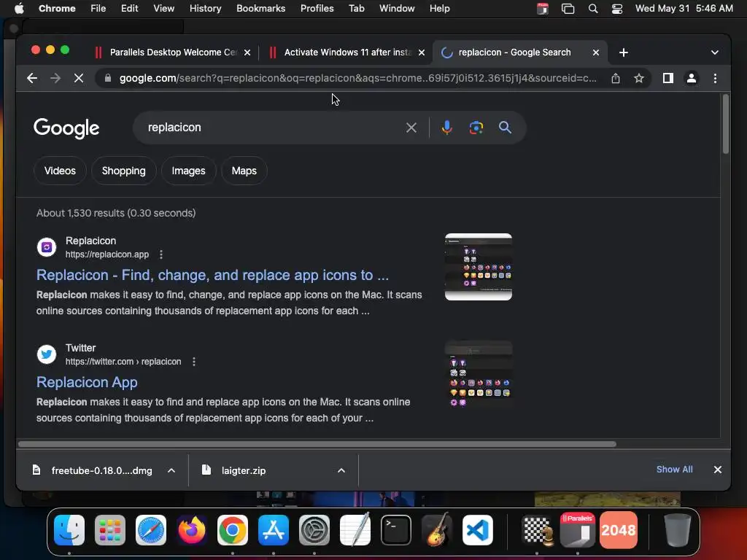The image size is (747, 560).
Task: Open the Trash in the Dock
Action: click(678, 530)
